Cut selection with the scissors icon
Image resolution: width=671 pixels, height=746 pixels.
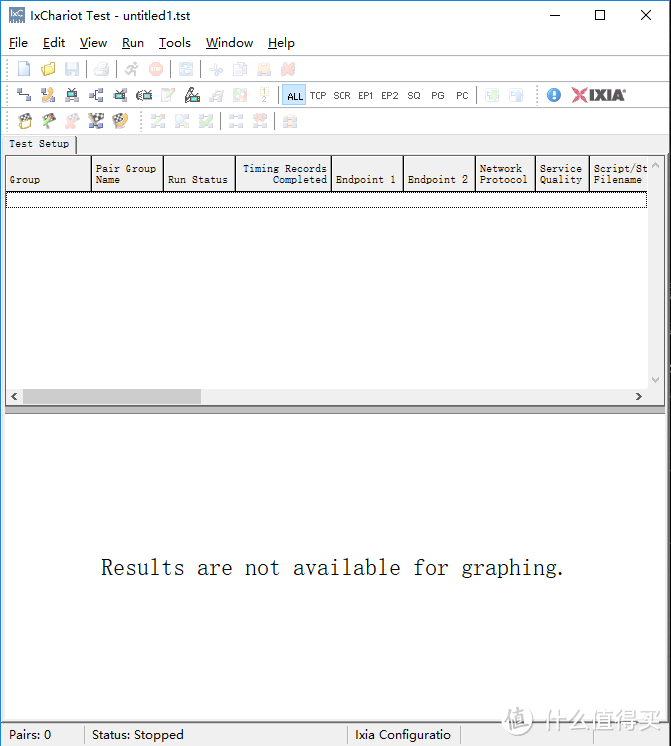point(216,69)
